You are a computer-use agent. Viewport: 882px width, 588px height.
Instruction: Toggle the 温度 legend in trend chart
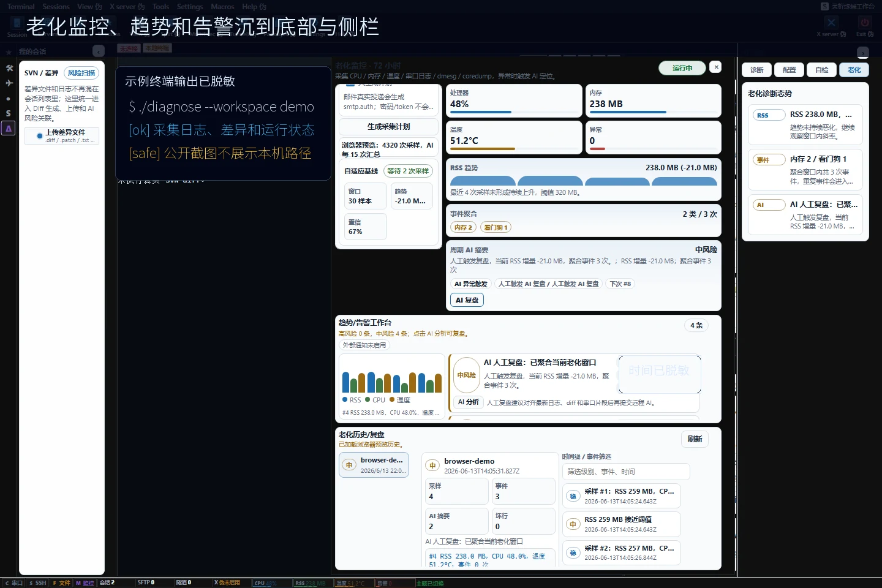tap(400, 400)
